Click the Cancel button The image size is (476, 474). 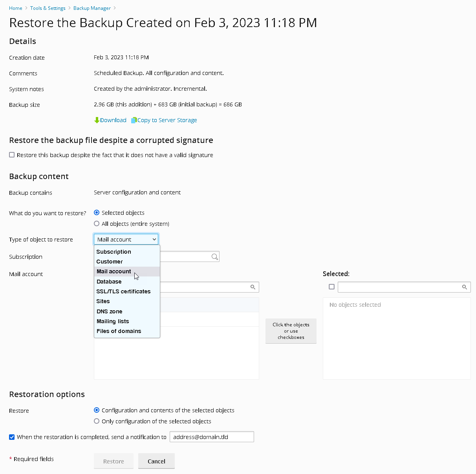(156, 461)
